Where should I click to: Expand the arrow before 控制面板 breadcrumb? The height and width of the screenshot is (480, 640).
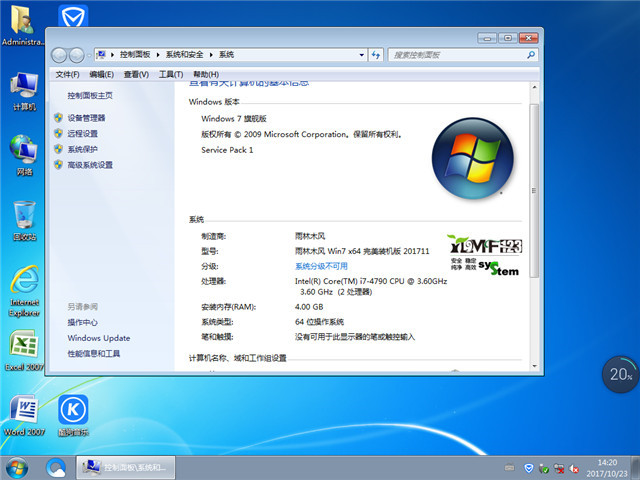click(x=112, y=55)
